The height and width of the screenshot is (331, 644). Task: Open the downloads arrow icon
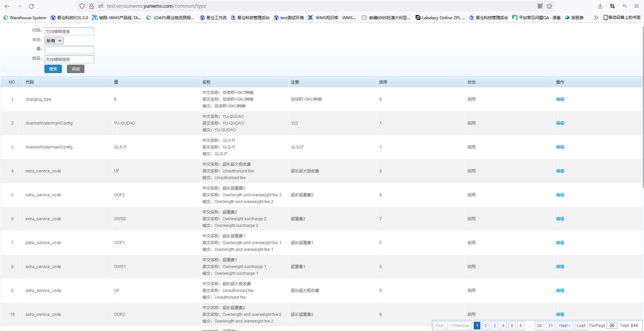point(600,6)
